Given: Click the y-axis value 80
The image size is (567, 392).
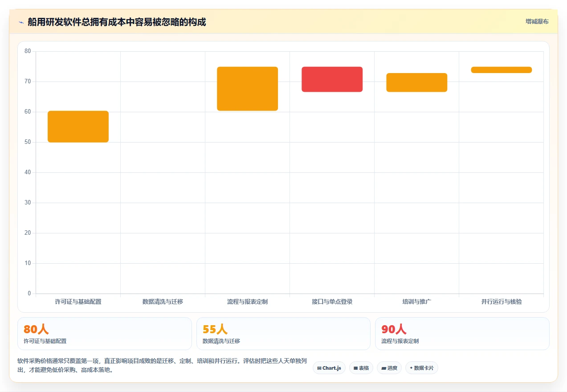Looking at the screenshot, I should (x=28, y=51).
